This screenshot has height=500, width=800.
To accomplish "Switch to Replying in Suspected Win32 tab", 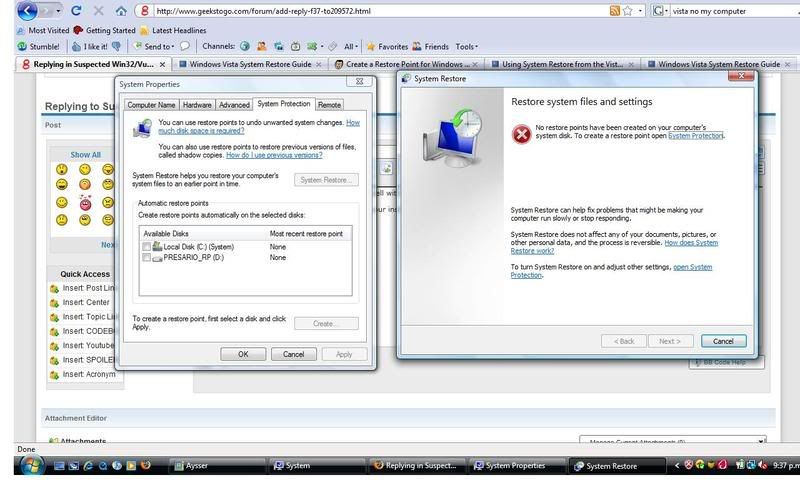I will (94, 64).
